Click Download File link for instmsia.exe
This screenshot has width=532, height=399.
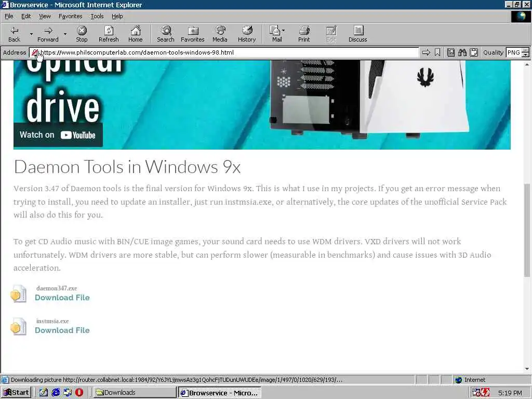[62, 330]
